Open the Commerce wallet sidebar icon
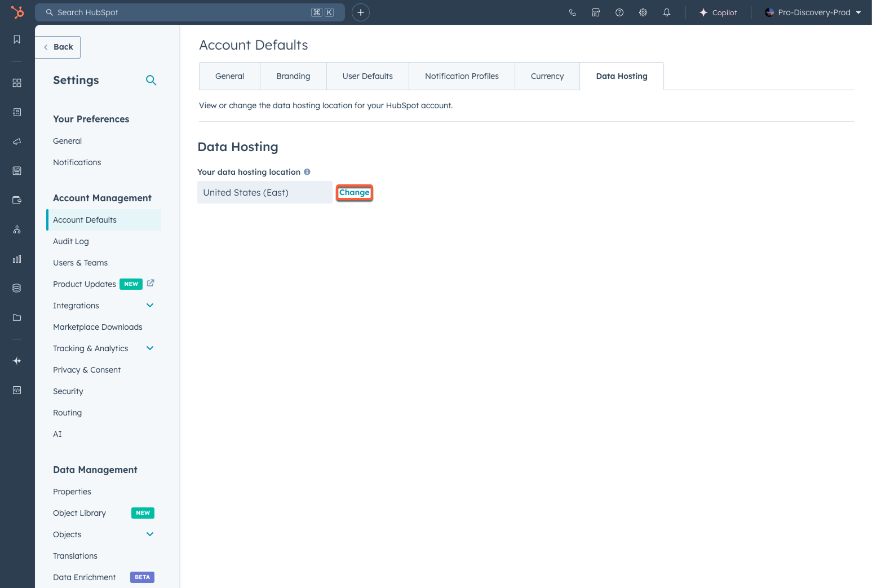This screenshot has height=588, width=872. point(16,200)
